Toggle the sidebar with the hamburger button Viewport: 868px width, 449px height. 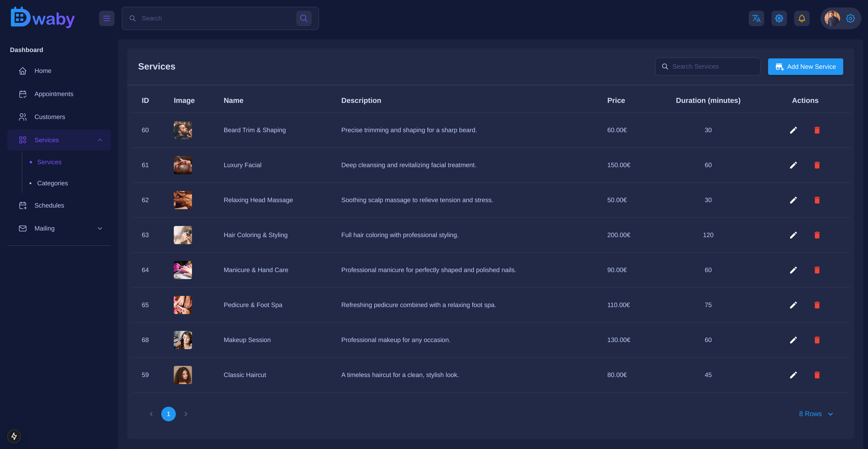107,18
